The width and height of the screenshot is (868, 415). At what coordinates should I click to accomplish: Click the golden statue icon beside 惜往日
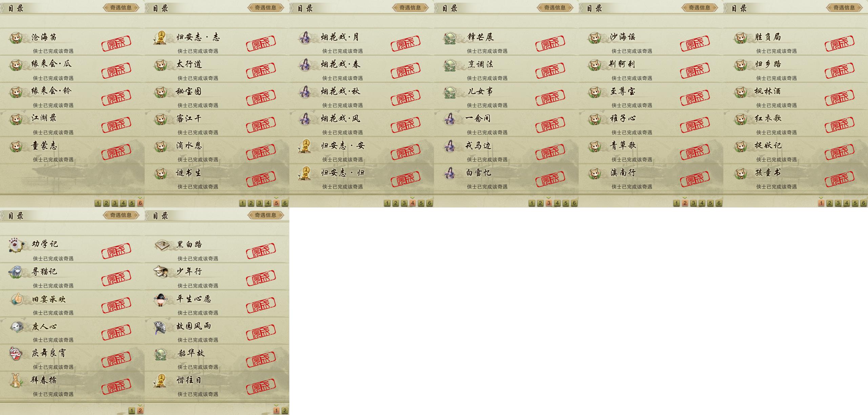click(x=161, y=380)
